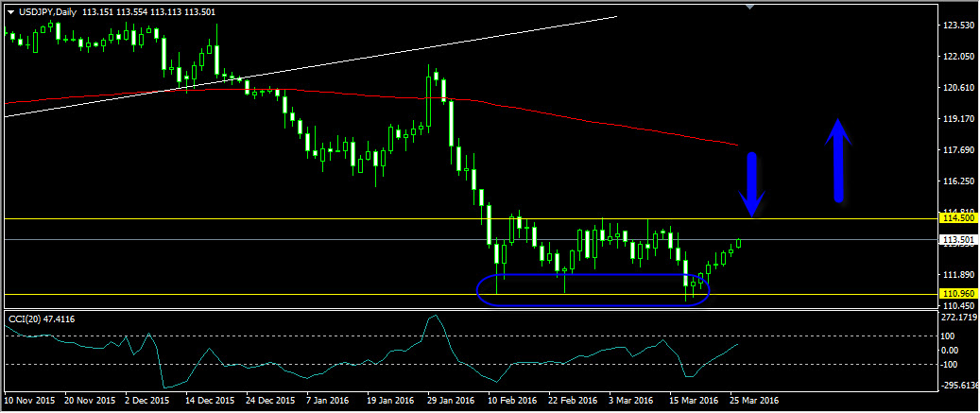Click the 20 Nov 2015 date label
Image resolution: width=980 pixels, height=413 pixels.
point(91,399)
